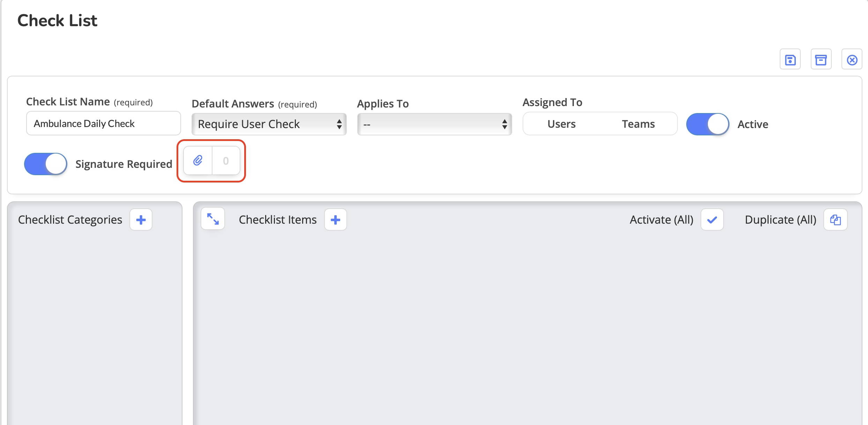Image resolution: width=868 pixels, height=425 pixels.
Task: Open the Default Answers dropdown
Action: [269, 124]
